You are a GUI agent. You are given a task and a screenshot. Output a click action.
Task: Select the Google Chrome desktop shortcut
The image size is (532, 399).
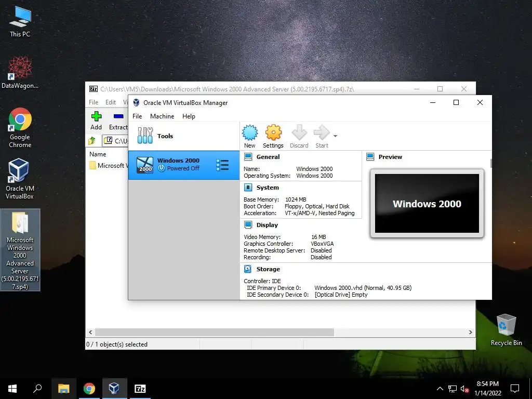(x=20, y=128)
